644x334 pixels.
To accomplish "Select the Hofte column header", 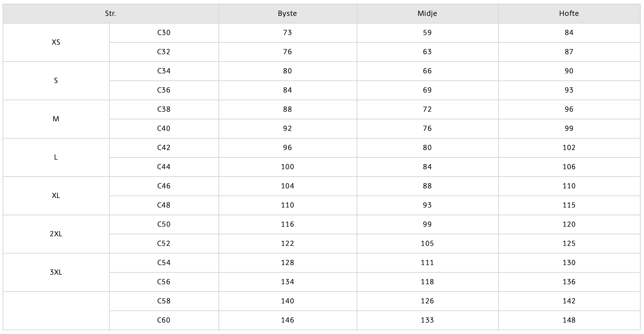I will point(569,14).
